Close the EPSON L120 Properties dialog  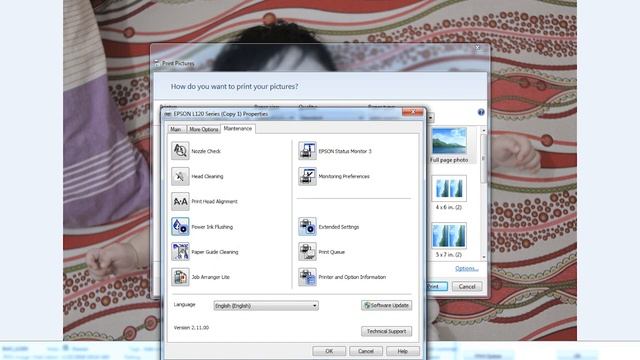pos(413,112)
